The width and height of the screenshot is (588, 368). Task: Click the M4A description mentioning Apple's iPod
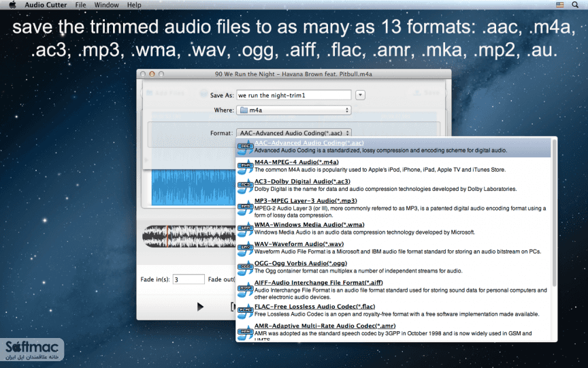click(380, 170)
